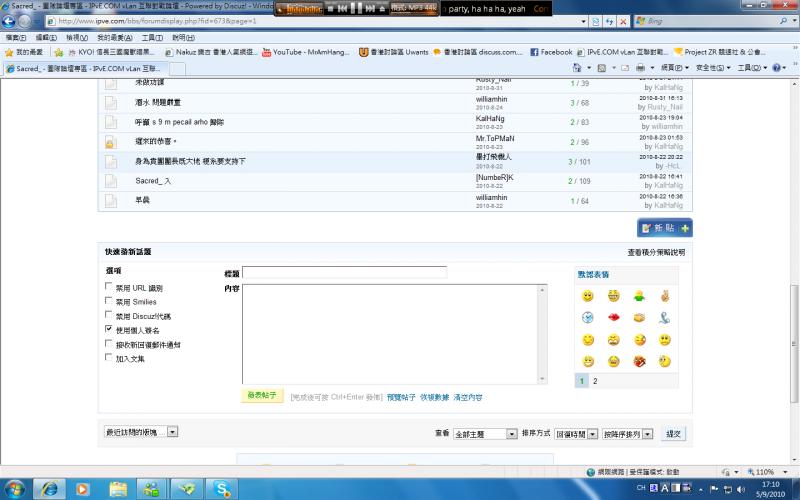Open Skype from the taskbar
Viewport: 800px width, 500px height.
tap(222, 489)
